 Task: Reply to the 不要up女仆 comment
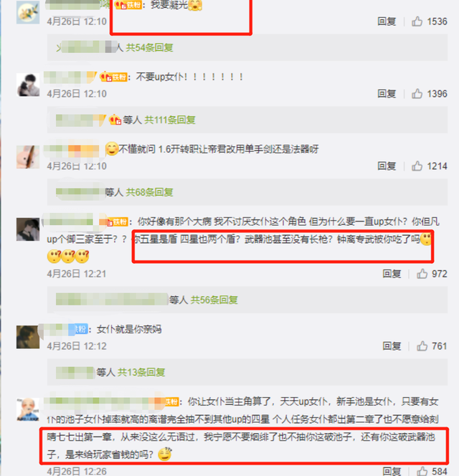point(387,93)
